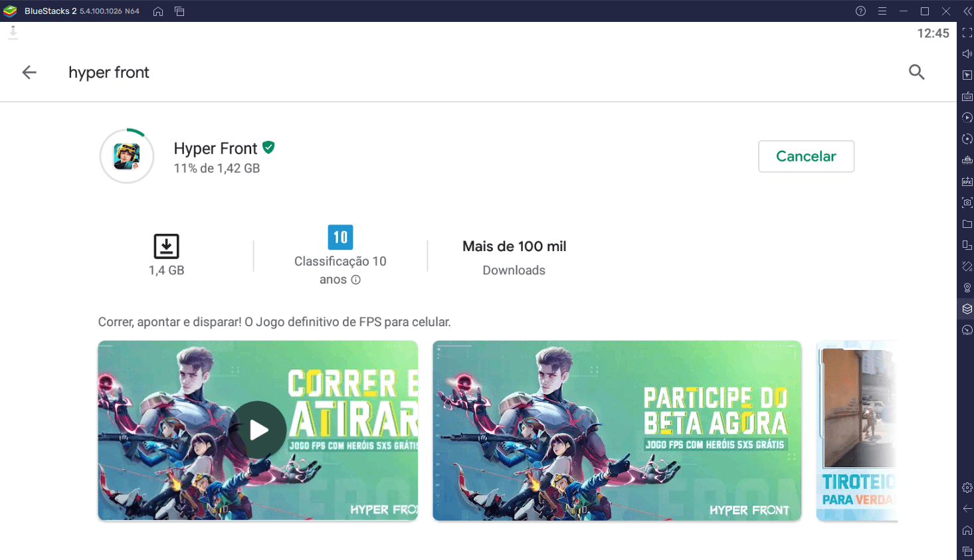Viewport: 974px width, 560px height.
Task: Open the BlueStacks help icon
Action: pos(860,11)
